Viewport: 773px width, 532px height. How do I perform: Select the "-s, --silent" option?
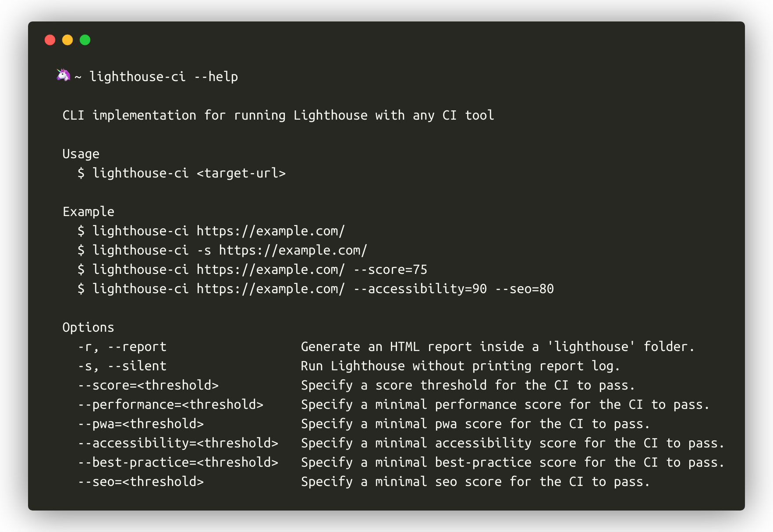pyautogui.click(x=122, y=366)
